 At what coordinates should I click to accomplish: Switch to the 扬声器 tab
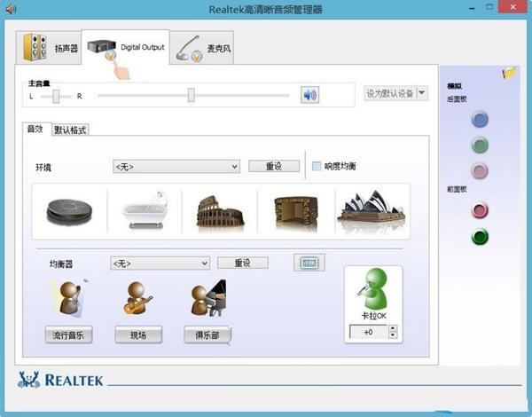click(x=51, y=46)
